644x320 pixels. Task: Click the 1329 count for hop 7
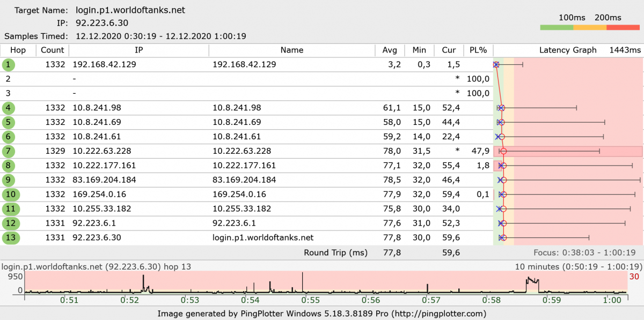pos(55,151)
